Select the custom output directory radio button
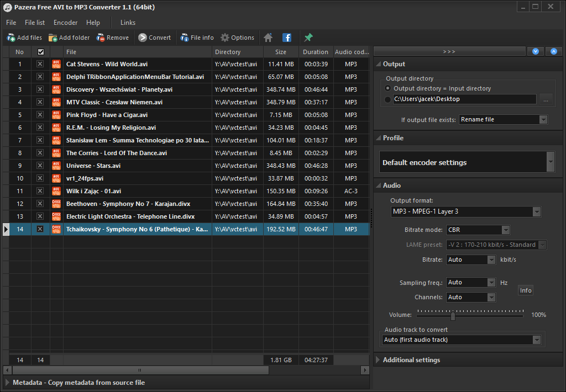This screenshot has width=566, height=392. [x=388, y=99]
